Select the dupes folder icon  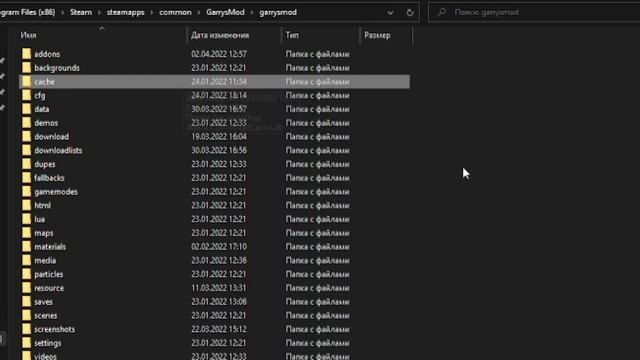(x=27, y=164)
